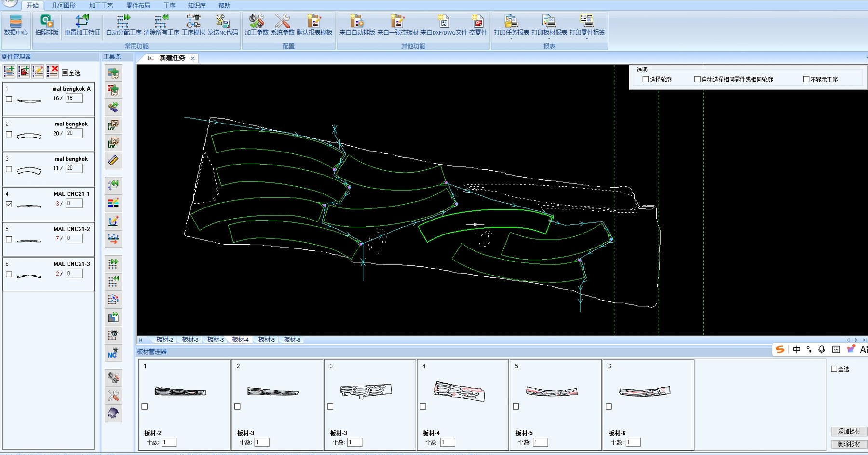Click the operation eye preview tool
Screen dimensions: 868x455
coord(113,335)
